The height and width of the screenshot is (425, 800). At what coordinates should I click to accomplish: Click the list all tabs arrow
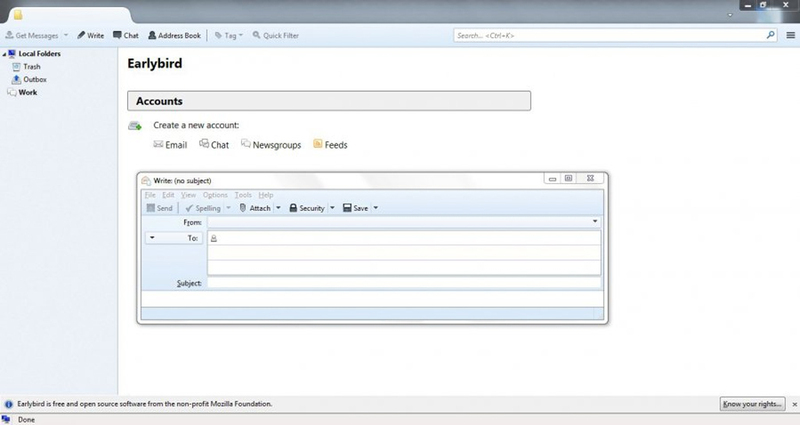tap(730, 15)
